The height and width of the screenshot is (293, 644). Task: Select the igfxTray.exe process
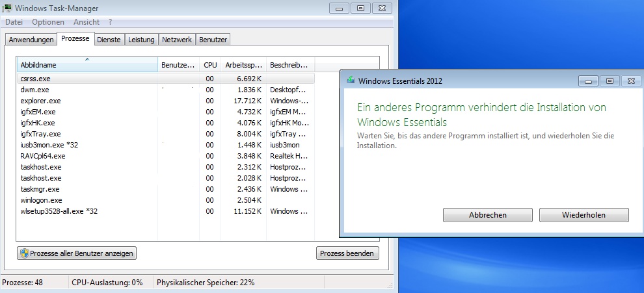pyautogui.click(x=166, y=134)
